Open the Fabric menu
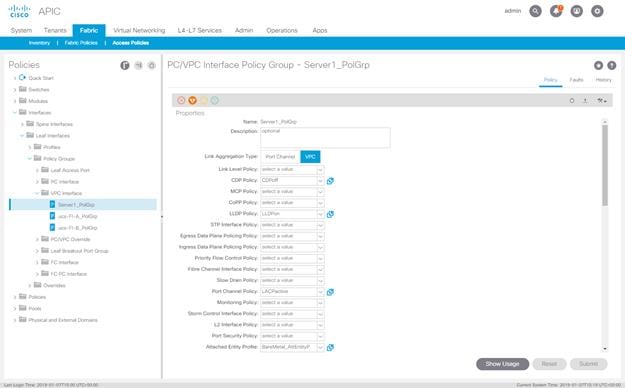 (x=88, y=30)
